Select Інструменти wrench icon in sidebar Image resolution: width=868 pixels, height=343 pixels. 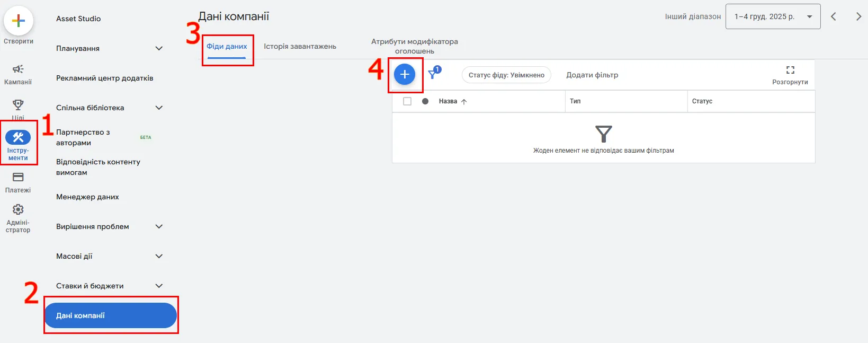tap(18, 138)
